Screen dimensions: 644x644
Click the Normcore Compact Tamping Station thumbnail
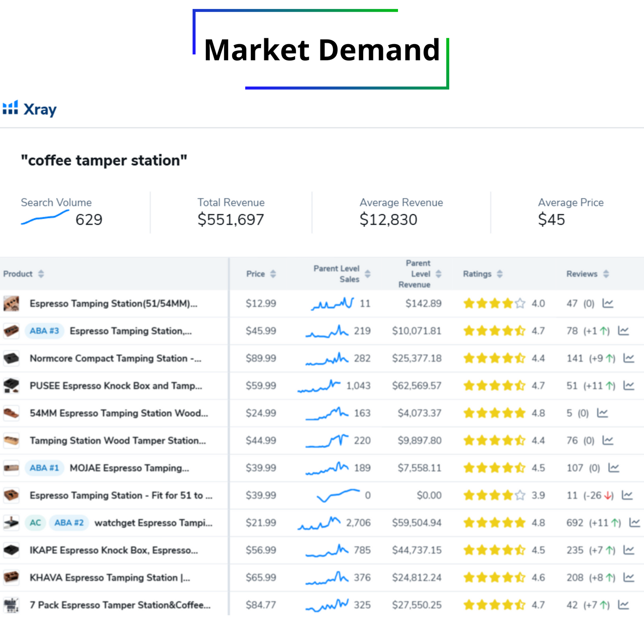(11, 358)
